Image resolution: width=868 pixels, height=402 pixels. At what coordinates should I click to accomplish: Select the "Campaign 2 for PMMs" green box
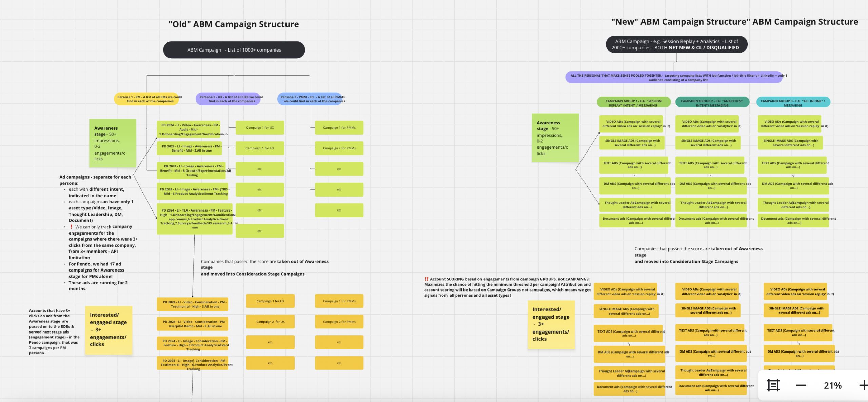tap(339, 148)
